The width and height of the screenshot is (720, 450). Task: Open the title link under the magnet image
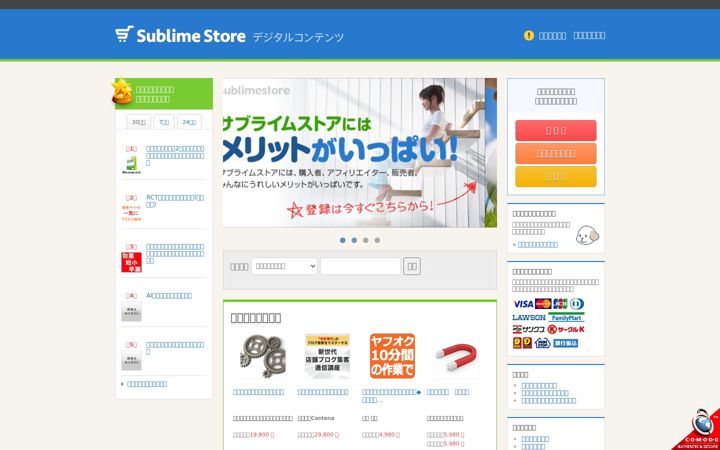click(448, 392)
